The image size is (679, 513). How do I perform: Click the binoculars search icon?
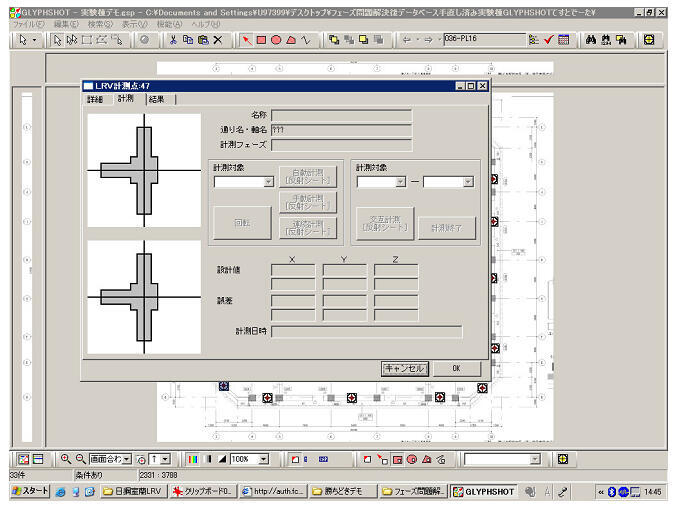590,40
